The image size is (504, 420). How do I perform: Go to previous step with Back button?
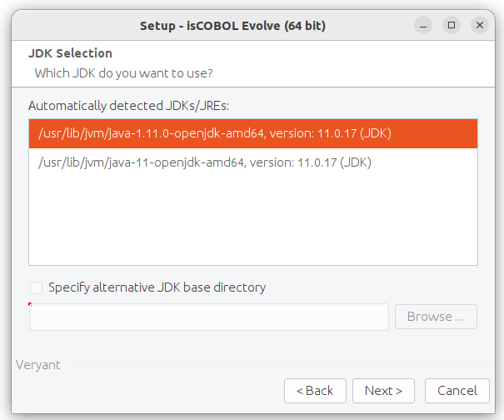coord(315,391)
